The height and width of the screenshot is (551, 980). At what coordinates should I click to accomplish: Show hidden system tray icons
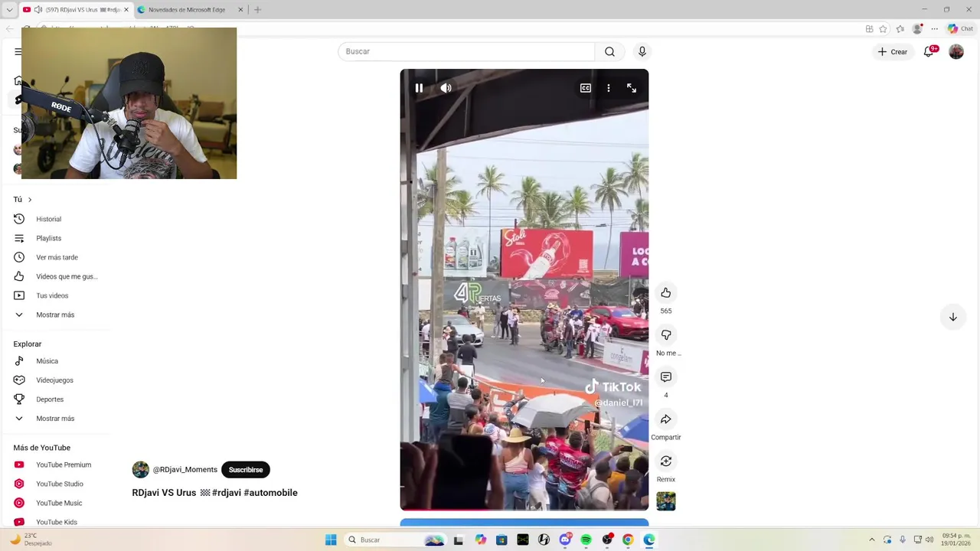(x=871, y=540)
